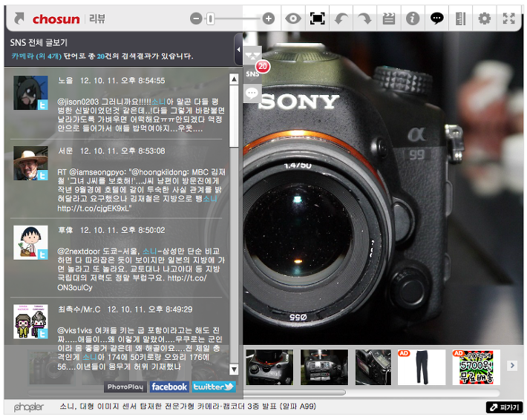Image resolution: width=527 pixels, height=420 pixels.
Task: Click the phopler logo
Action: tap(28, 407)
